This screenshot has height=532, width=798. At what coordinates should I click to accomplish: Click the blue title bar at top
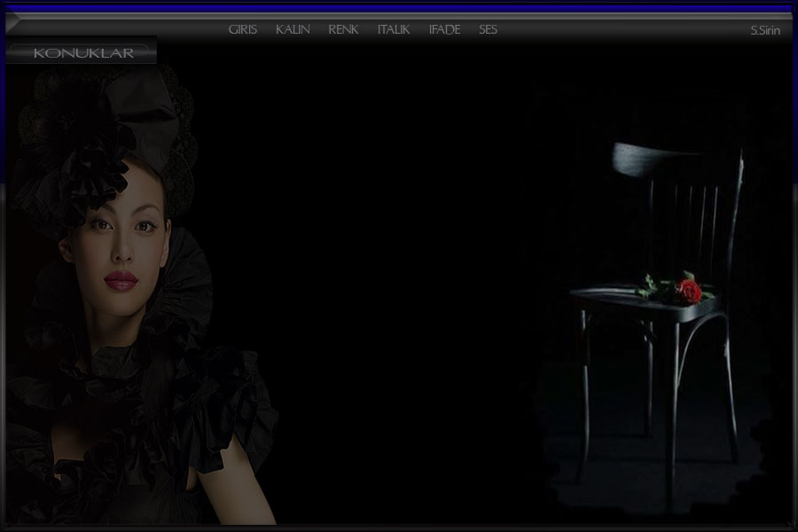point(399,8)
